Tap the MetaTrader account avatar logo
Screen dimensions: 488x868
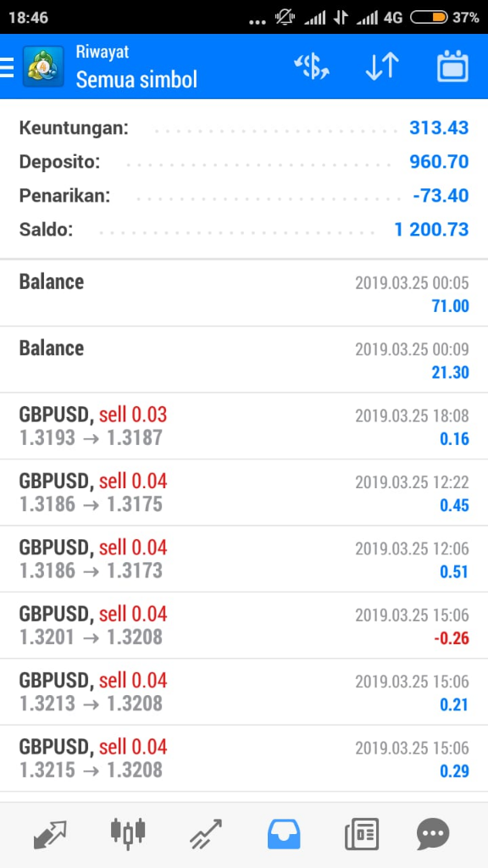43,65
